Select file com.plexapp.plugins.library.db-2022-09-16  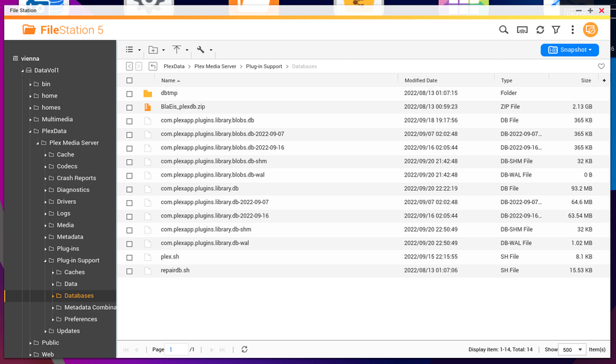click(x=214, y=216)
